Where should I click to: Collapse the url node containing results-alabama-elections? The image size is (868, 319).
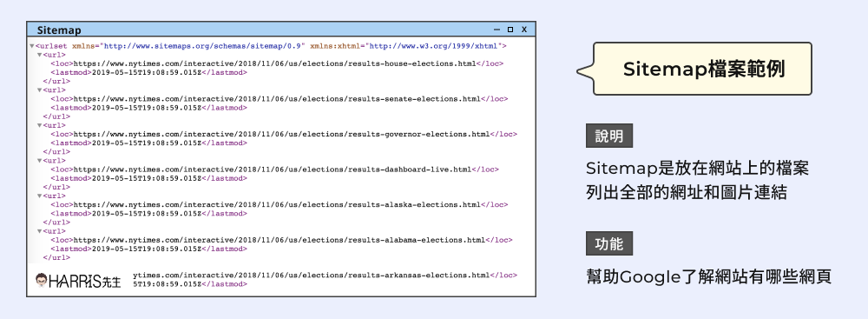[x=39, y=231]
